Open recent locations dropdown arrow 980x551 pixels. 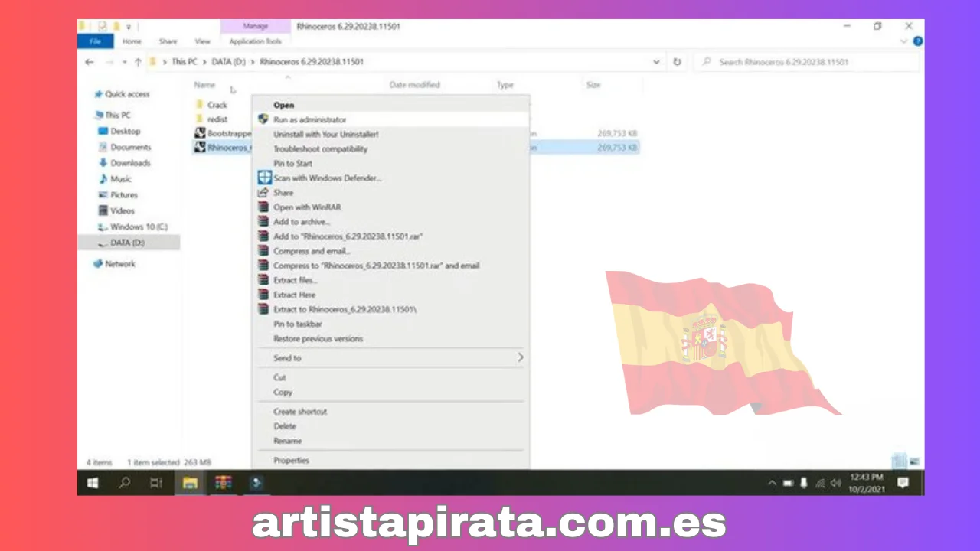click(x=124, y=62)
